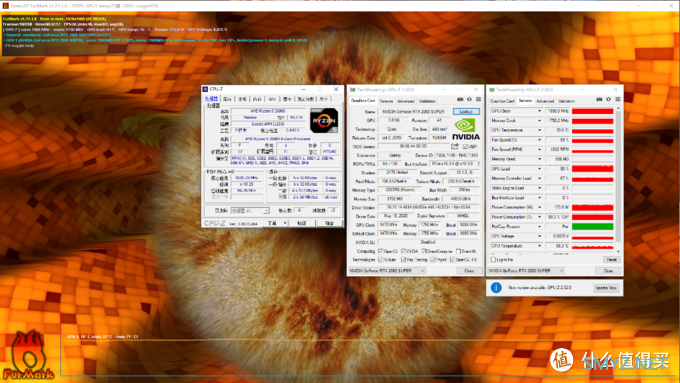Viewport: 680px width, 383px height.
Task: Click the Power Consumption (W) sensor graph
Action: tap(592, 207)
